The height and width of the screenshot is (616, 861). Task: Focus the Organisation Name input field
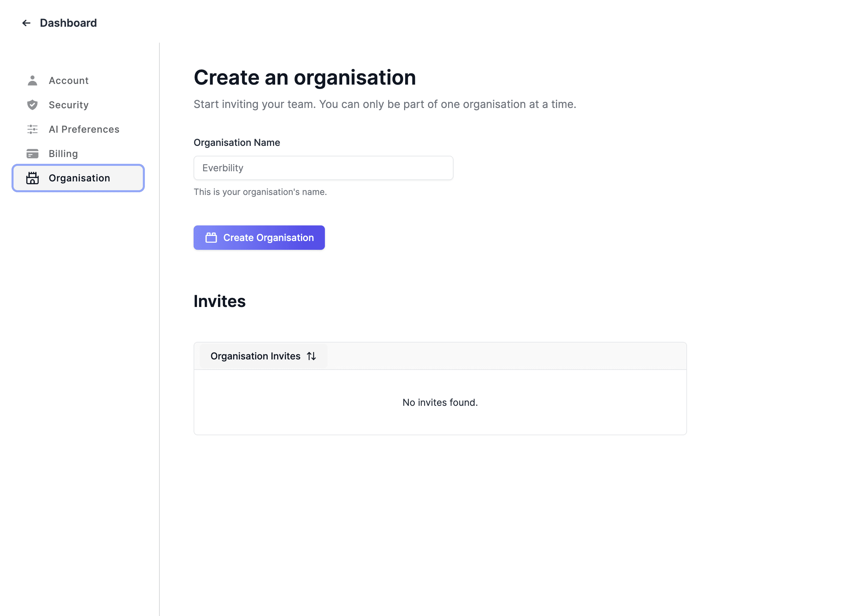(323, 168)
